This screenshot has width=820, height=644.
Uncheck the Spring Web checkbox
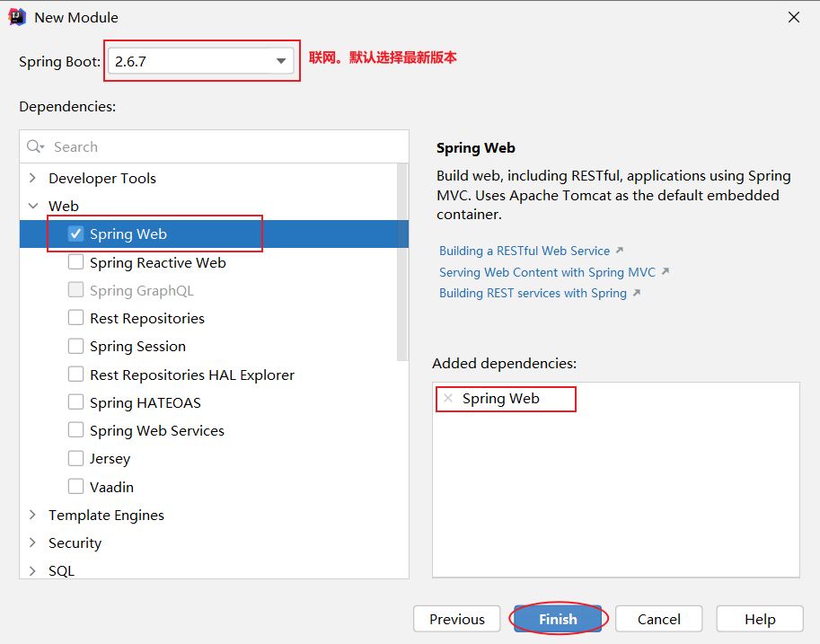tap(75, 234)
